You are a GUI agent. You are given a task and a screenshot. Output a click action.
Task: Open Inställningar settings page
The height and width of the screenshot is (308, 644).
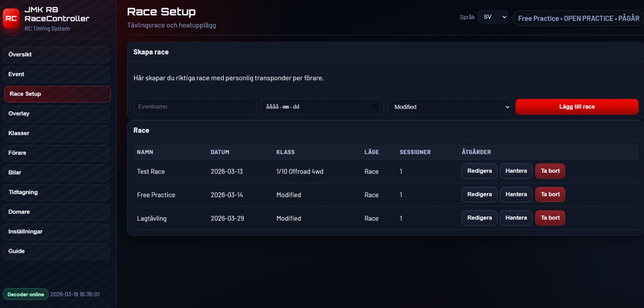tap(56, 231)
